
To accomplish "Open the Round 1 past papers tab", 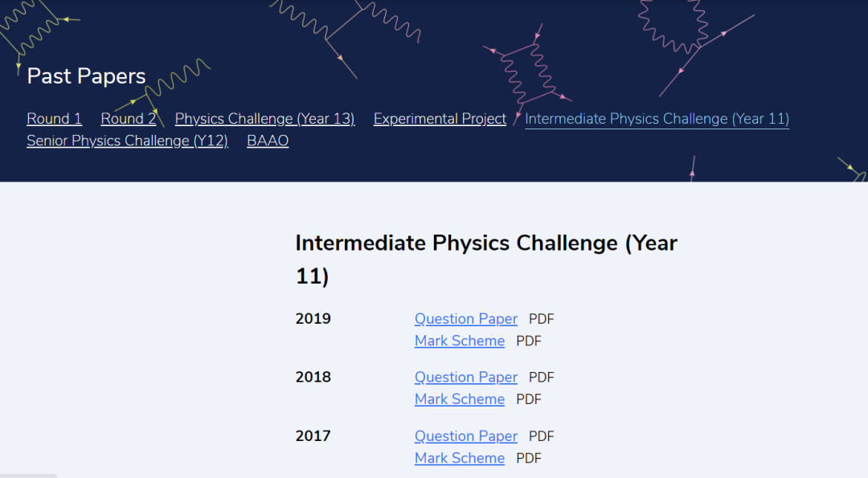I will click(x=54, y=119).
